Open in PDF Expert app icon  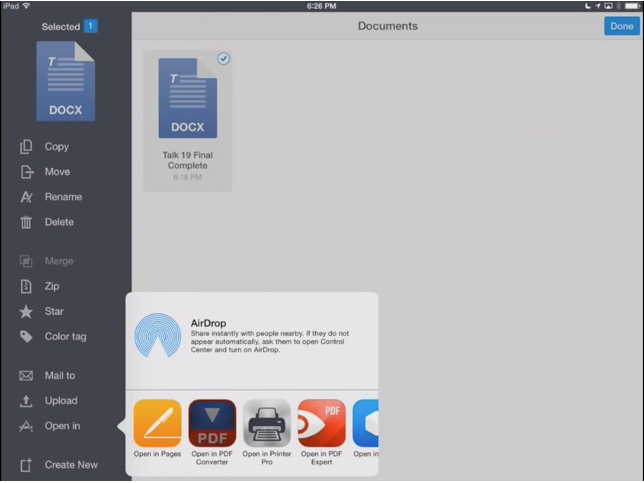pyautogui.click(x=322, y=423)
